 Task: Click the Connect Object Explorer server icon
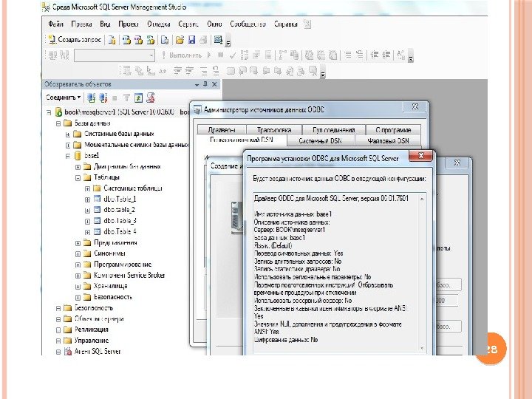[x=91, y=98]
